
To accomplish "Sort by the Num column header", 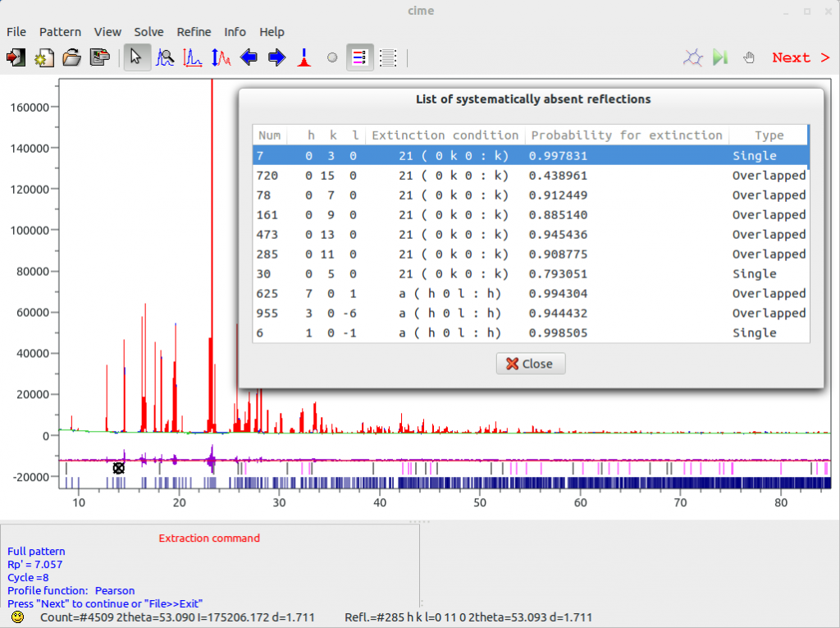I will [x=269, y=135].
